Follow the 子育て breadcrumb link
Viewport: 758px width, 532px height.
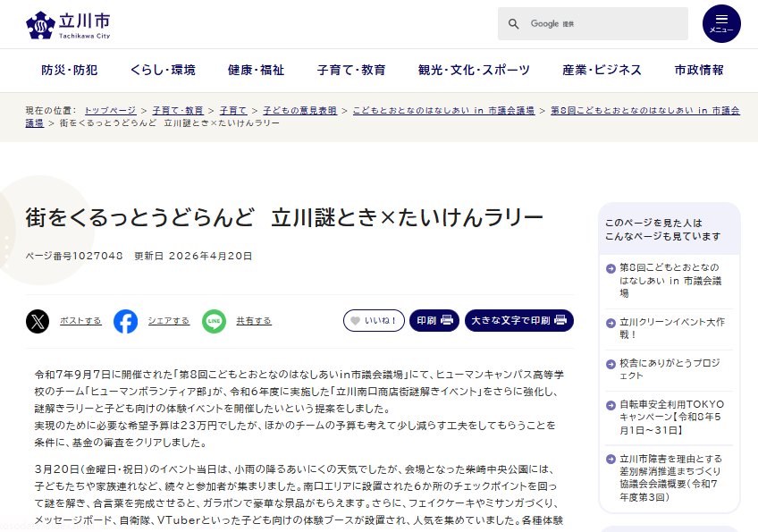pyautogui.click(x=233, y=111)
